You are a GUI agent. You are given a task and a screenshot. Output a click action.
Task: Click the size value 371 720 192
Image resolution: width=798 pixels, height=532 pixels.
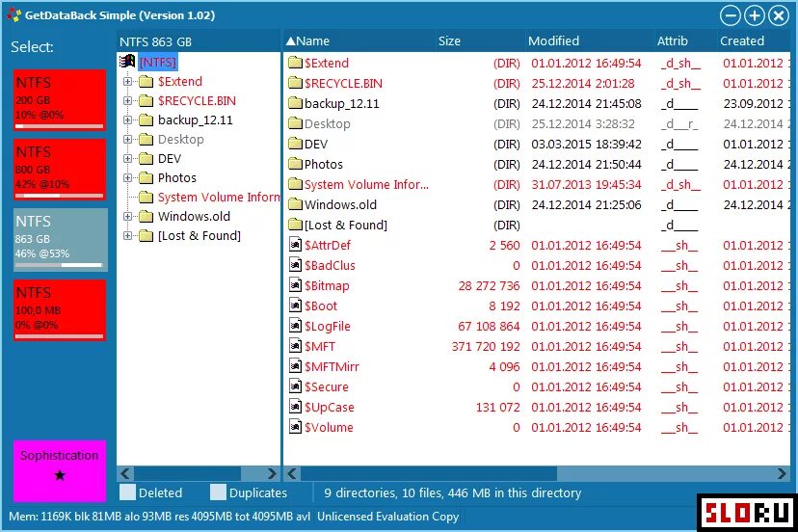(x=486, y=347)
